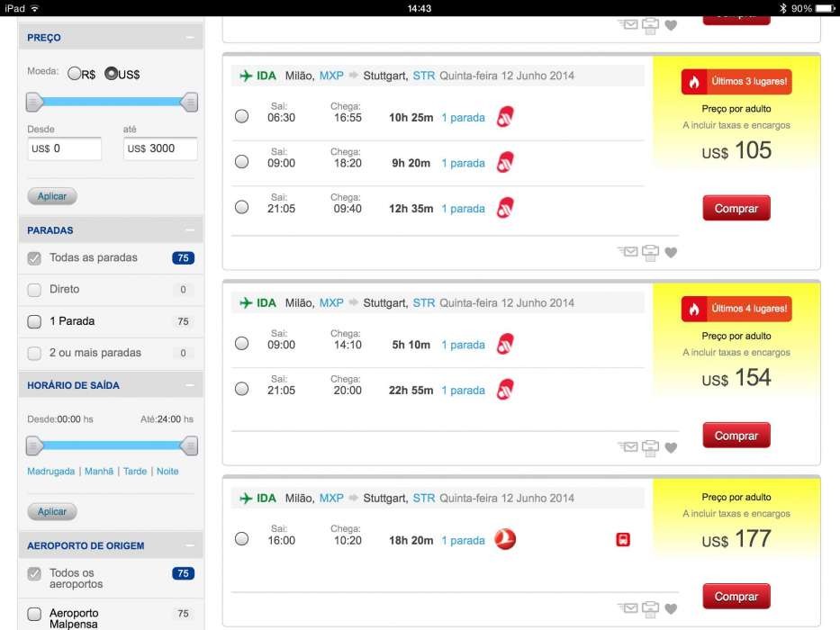This screenshot has width=840, height=630.
Task: Filter departures by Madrugada
Action: (50, 471)
